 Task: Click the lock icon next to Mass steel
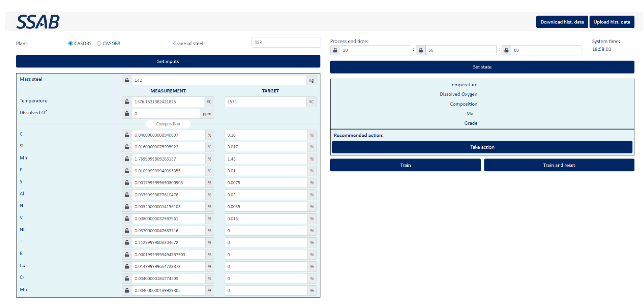tap(127, 80)
